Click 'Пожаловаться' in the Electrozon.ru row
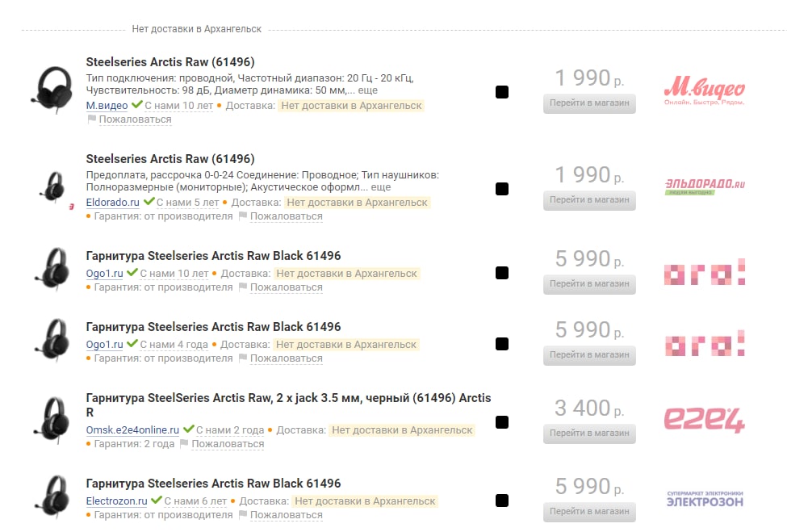 pyautogui.click(x=286, y=515)
